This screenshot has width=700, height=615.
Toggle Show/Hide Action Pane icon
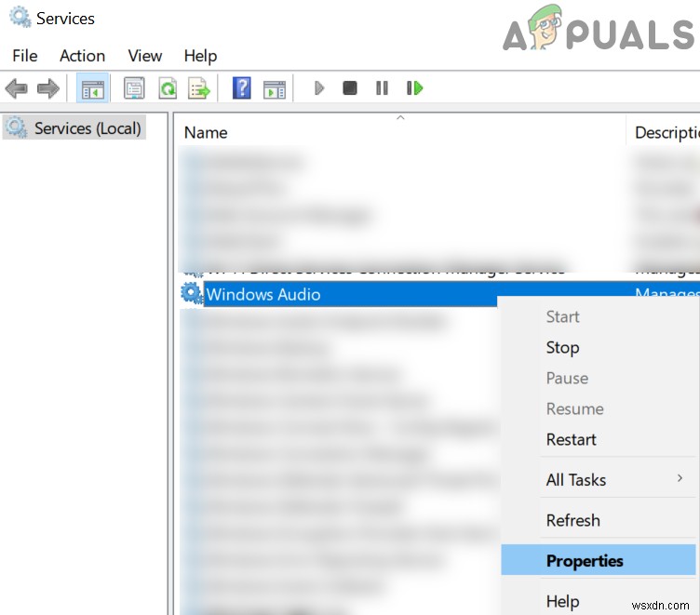click(x=274, y=88)
